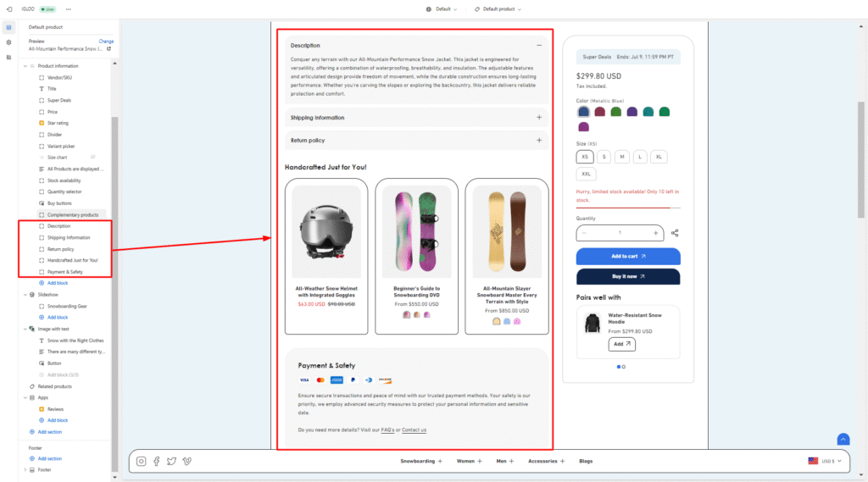Open the app embeds sidebar icon
The height and width of the screenshot is (482, 868).
pos(8,56)
